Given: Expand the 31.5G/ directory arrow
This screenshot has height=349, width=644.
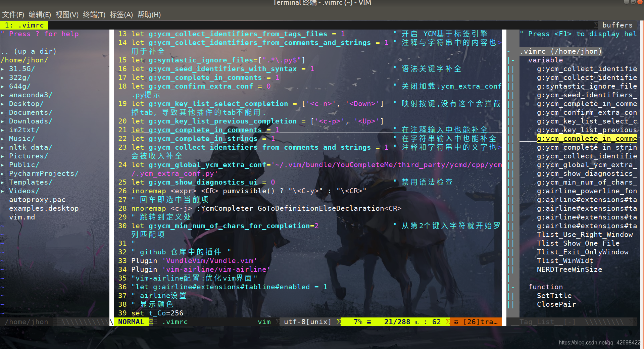Looking at the screenshot, I should (3, 69).
